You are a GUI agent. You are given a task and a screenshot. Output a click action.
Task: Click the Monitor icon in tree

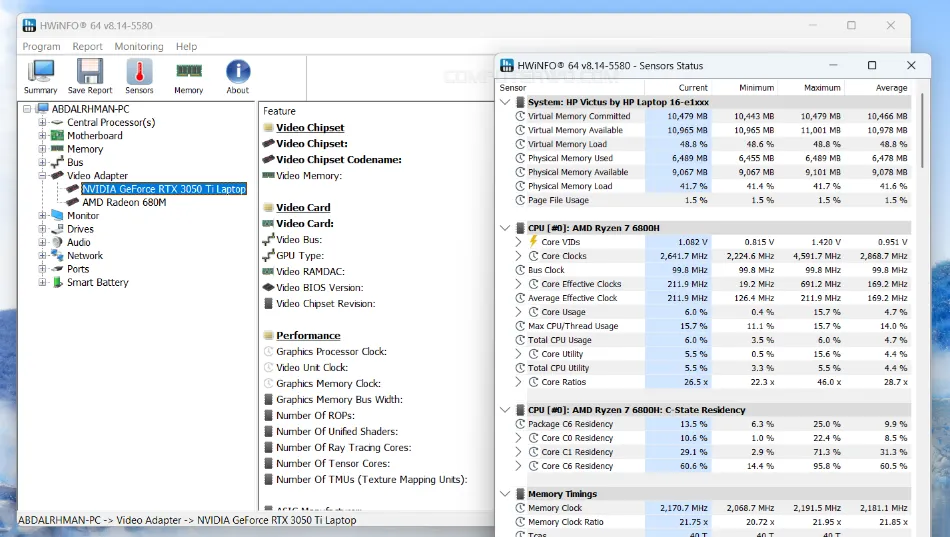coord(58,216)
